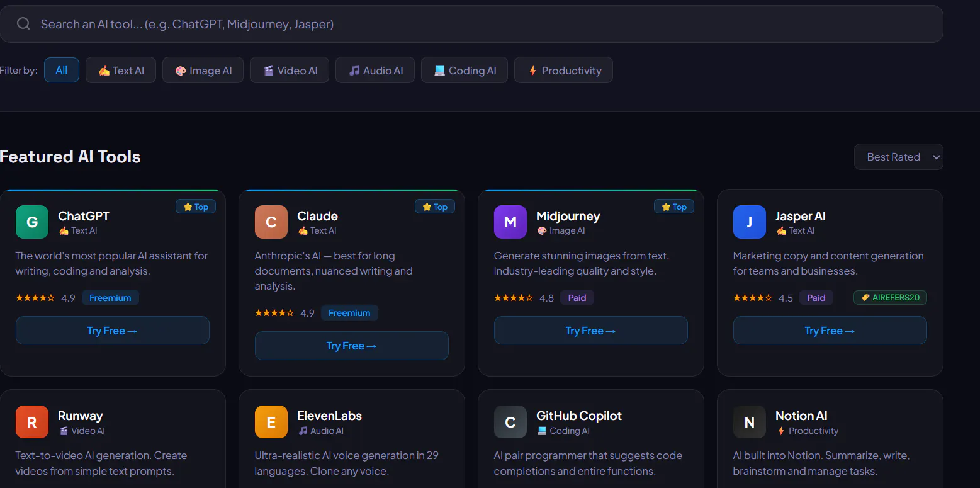Click the ElevenLabs card title

[329, 416]
